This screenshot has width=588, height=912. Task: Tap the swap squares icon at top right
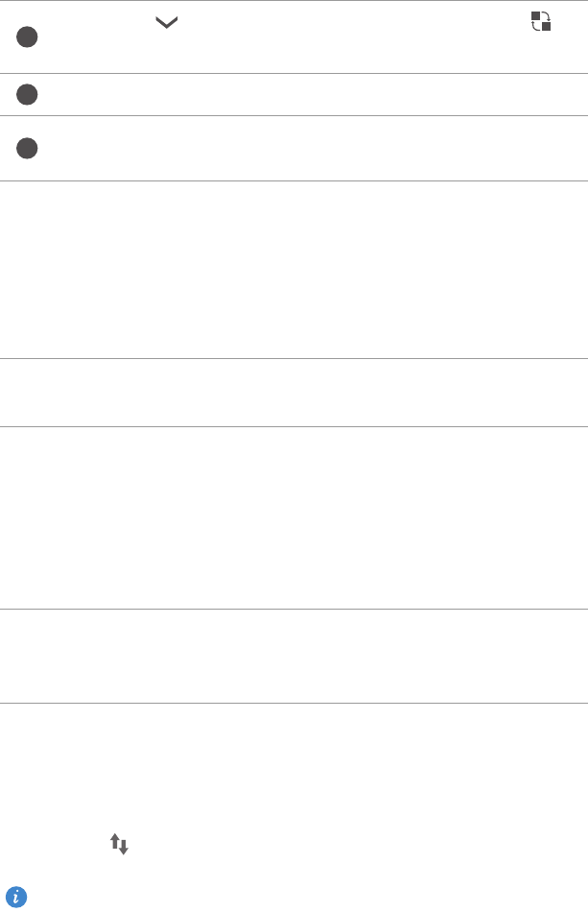[x=541, y=21]
